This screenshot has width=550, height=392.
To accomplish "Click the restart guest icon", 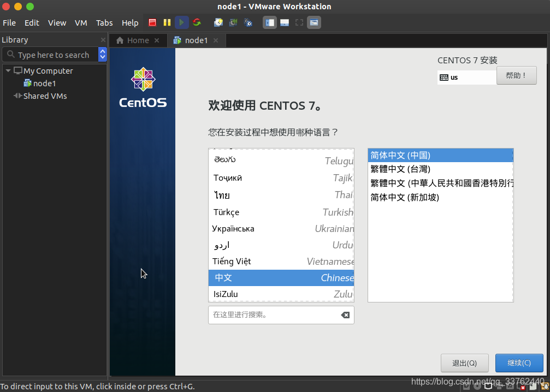I will (x=197, y=23).
